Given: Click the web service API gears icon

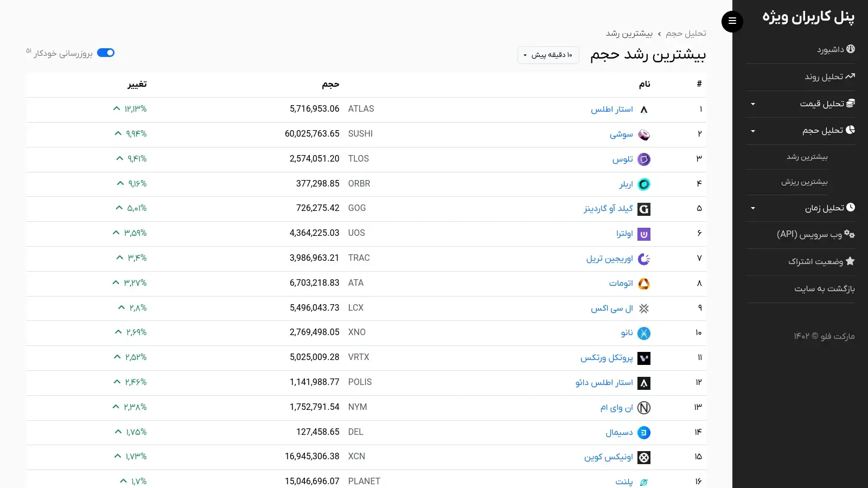Looking at the screenshot, I should [x=850, y=234].
